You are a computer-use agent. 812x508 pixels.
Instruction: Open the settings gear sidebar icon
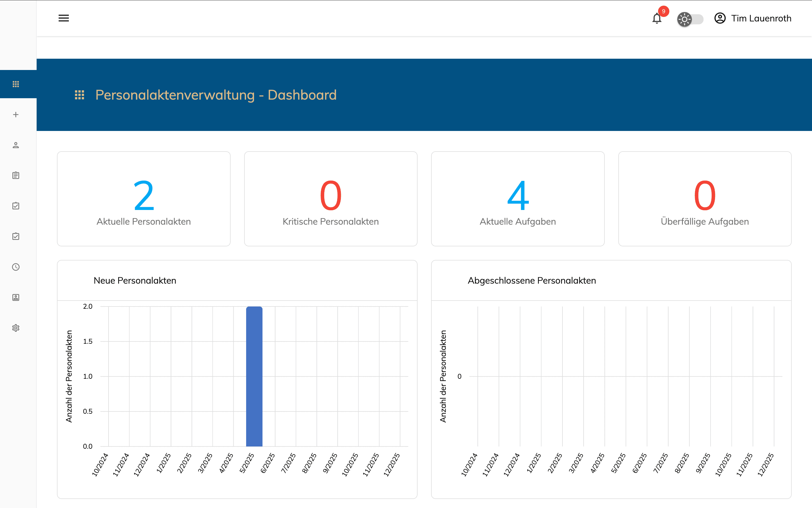coord(16,328)
